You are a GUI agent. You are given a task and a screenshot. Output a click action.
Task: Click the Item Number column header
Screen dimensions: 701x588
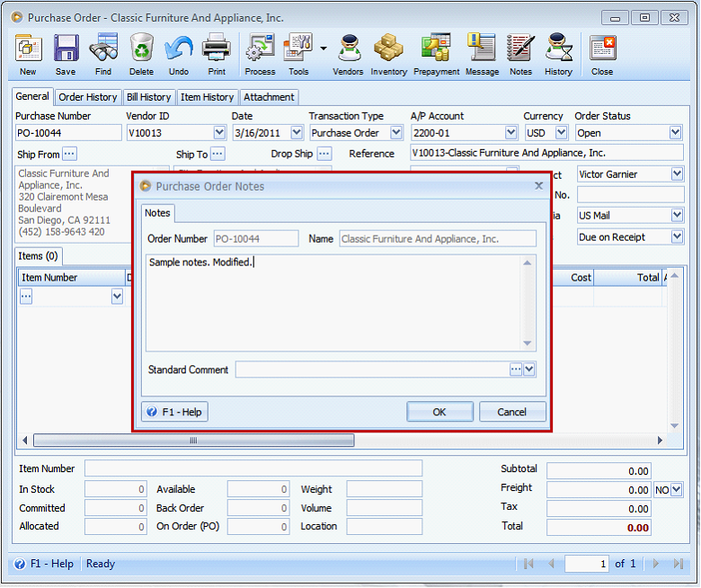72,278
